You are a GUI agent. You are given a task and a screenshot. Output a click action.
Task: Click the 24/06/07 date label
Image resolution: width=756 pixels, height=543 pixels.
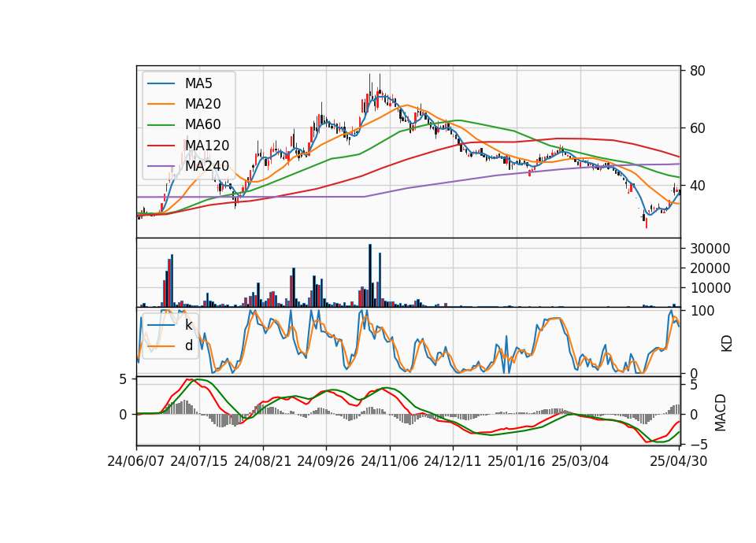(x=136, y=461)
